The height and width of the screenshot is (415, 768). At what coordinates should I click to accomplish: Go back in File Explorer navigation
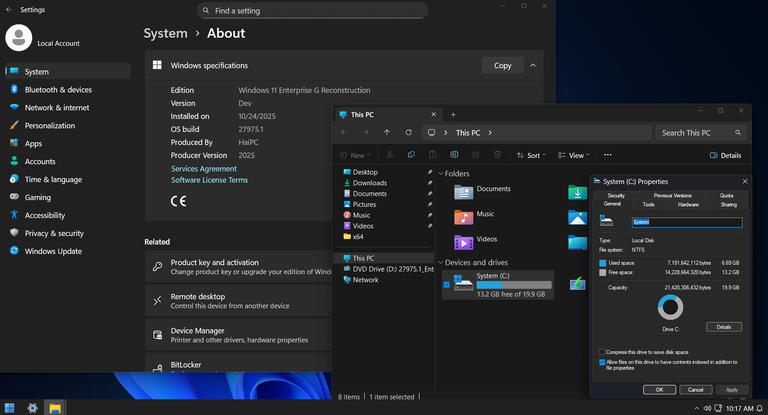344,132
